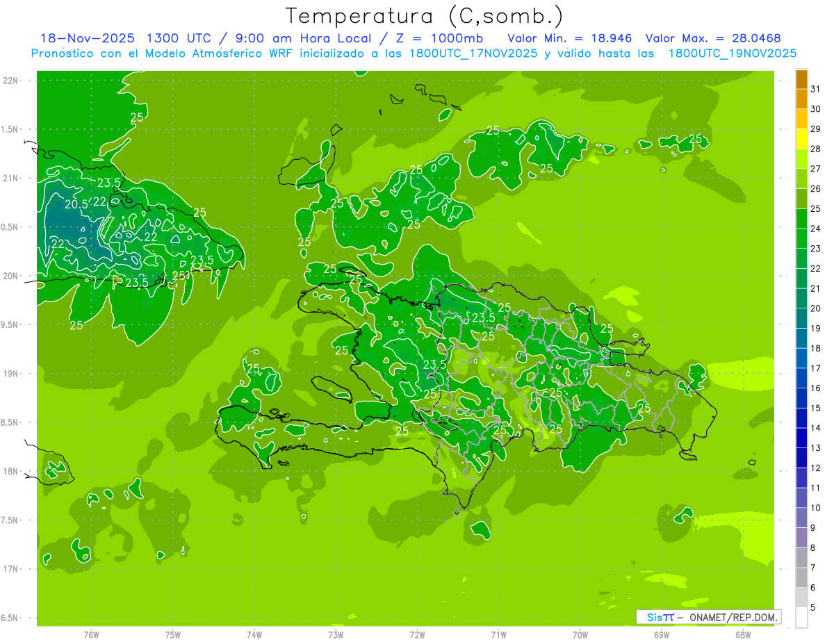Viewport: 834px width, 644px height.
Task: Pick the dark blue swatch between 12 and 13
Action: click(801, 458)
